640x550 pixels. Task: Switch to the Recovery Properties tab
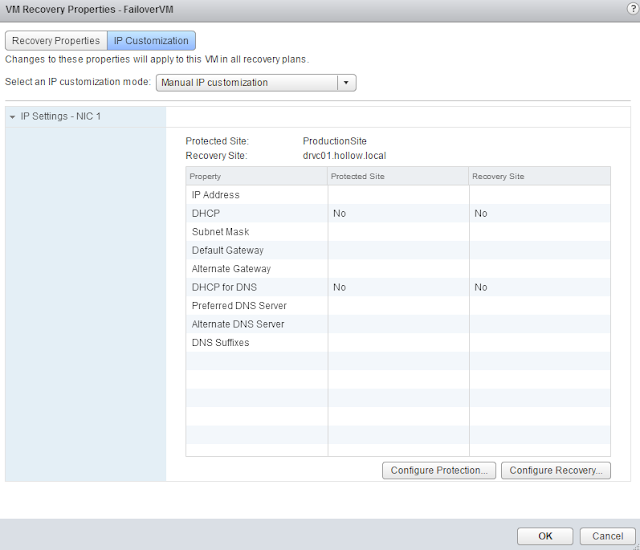[56, 41]
